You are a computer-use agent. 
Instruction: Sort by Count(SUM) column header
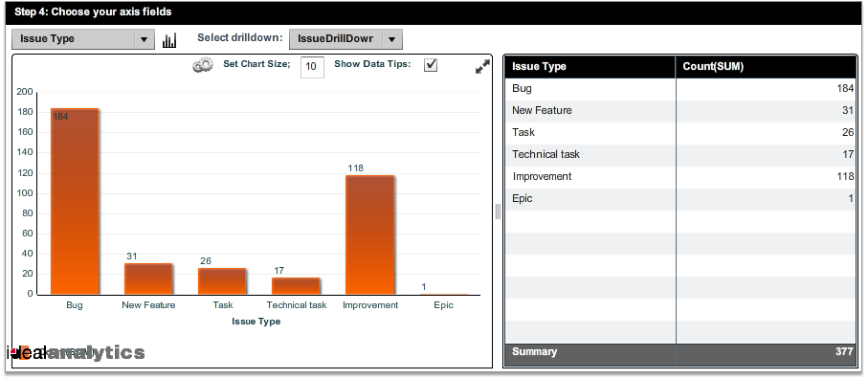(x=767, y=67)
